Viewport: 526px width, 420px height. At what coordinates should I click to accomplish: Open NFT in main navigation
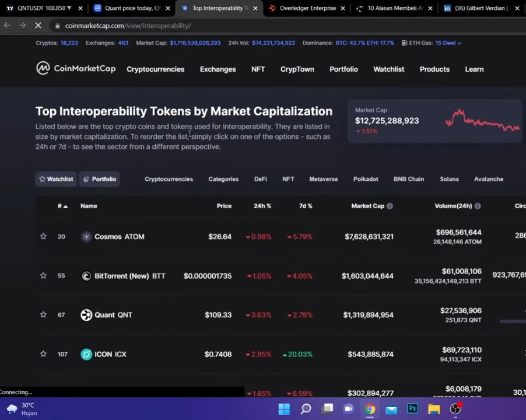tap(258, 69)
